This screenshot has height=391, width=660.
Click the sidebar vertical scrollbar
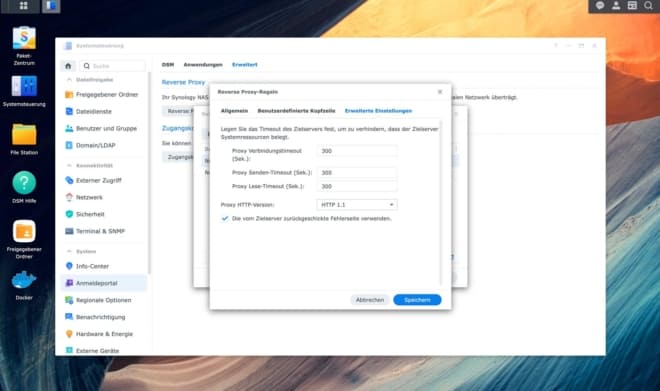[149, 173]
